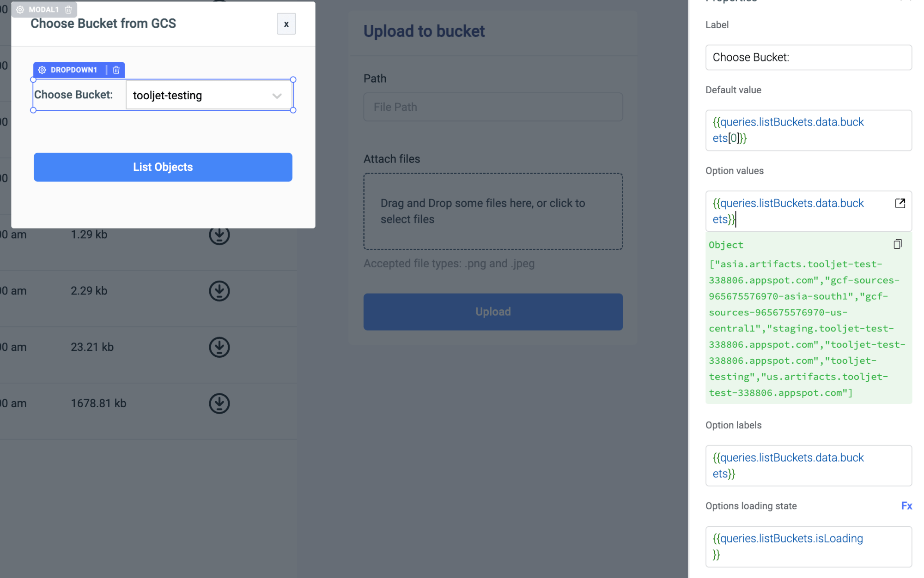The width and height of the screenshot is (924, 578).
Task: Download the 23.21 kb file
Action: pos(219,347)
